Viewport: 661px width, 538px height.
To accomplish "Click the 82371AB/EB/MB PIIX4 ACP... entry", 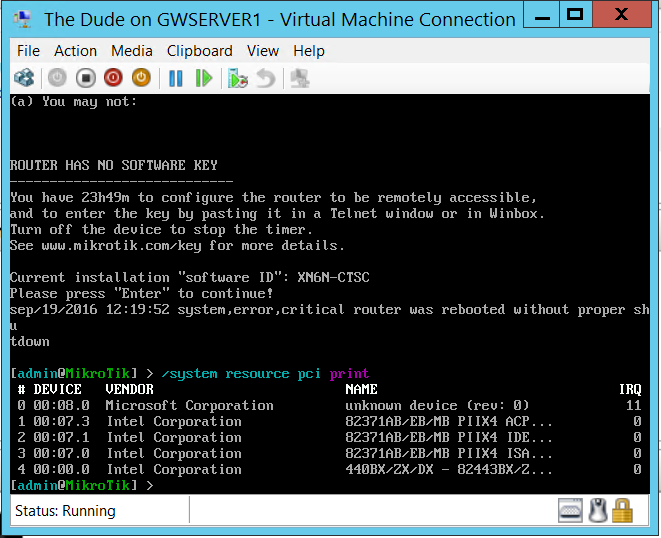I will coord(449,421).
